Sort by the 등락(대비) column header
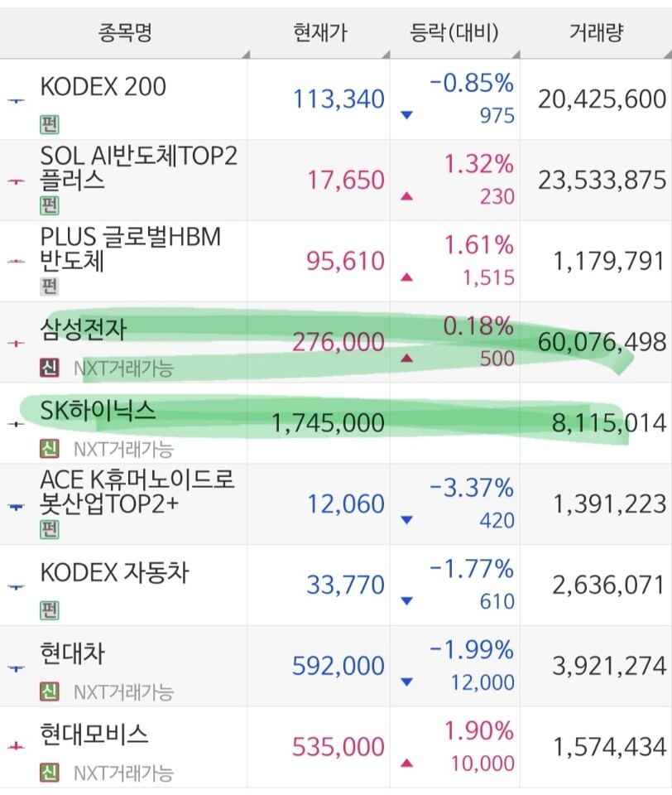 click(454, 33)
